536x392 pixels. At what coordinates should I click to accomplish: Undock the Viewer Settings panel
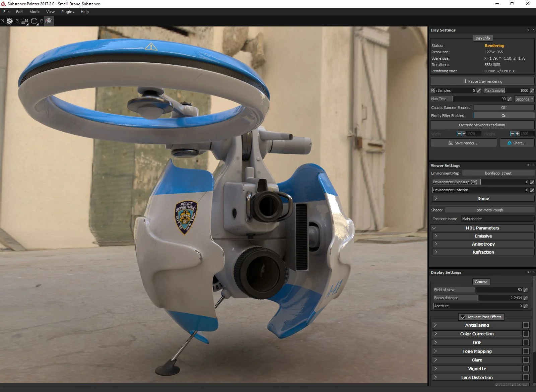pos(528,165)
